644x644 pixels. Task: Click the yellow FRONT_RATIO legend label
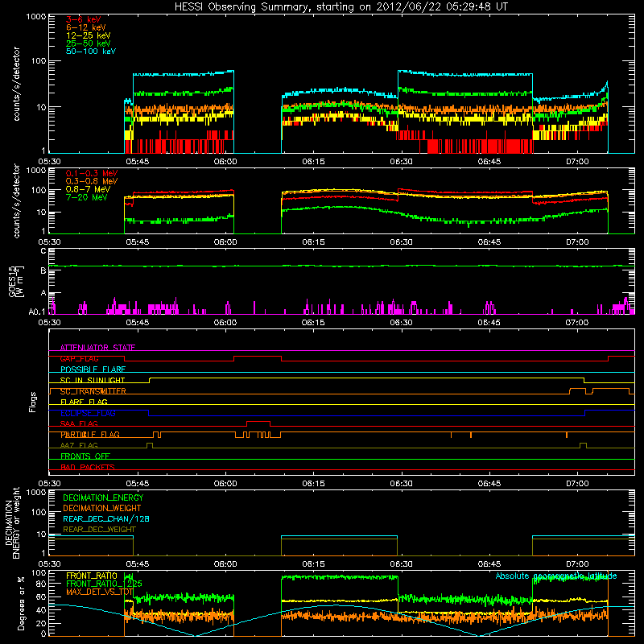(92, 576)
